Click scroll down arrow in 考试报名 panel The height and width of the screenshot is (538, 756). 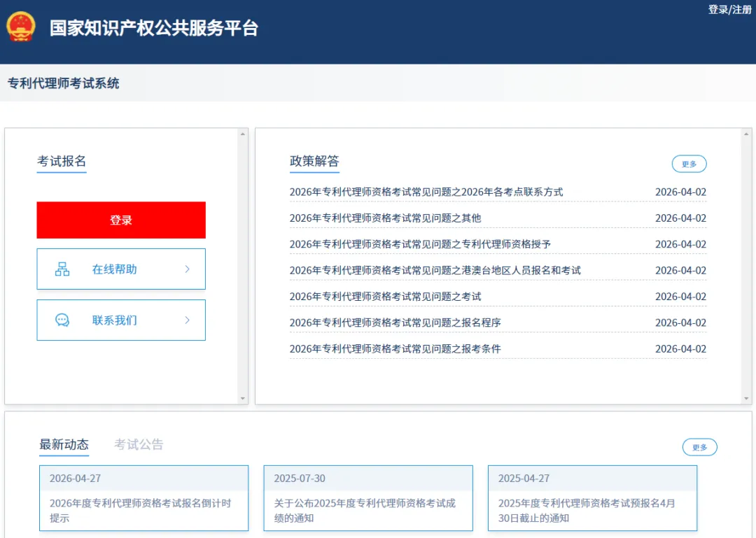[x=242, y=399]
